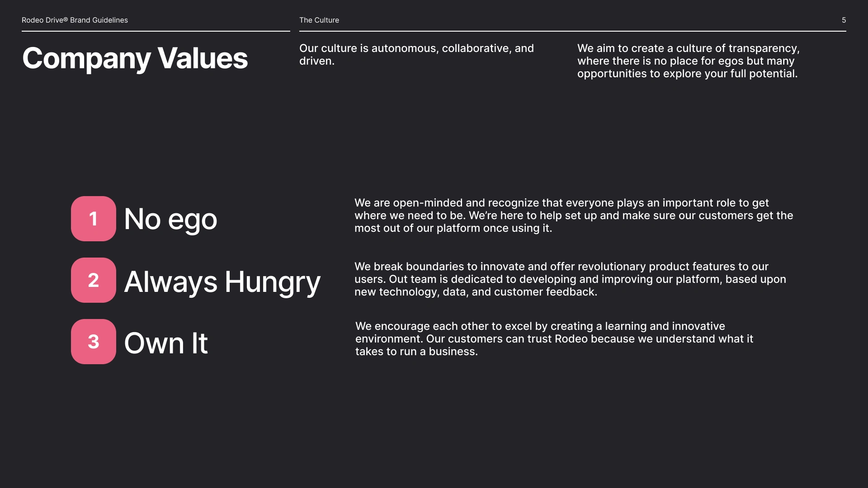Click the registered trademark symbol after Drive
This screenshot has height=488, width=868.
66,19
